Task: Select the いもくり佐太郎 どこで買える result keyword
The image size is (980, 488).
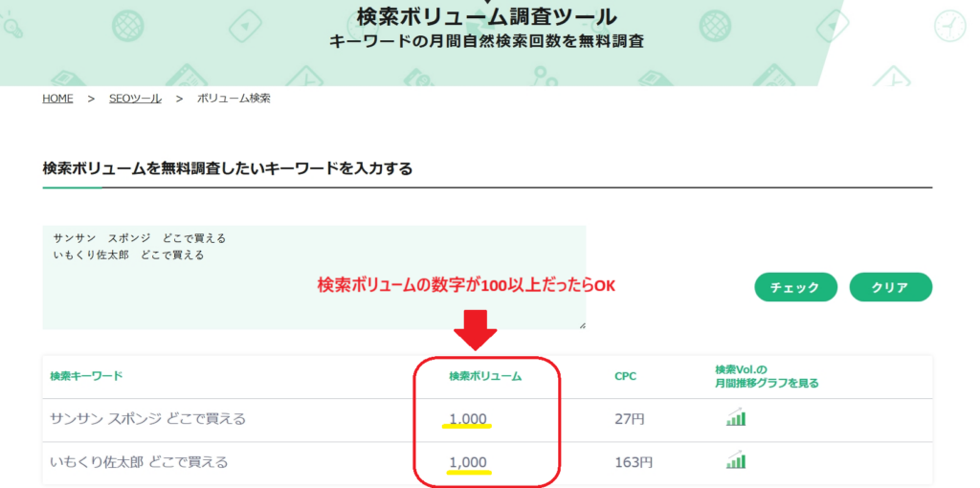Action: [139, 462]
